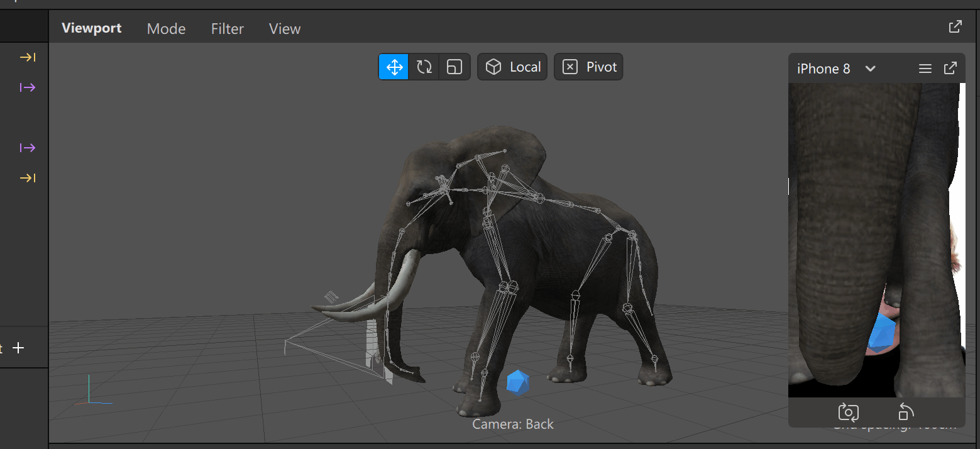Toggle the Pivot mode button

588,67
